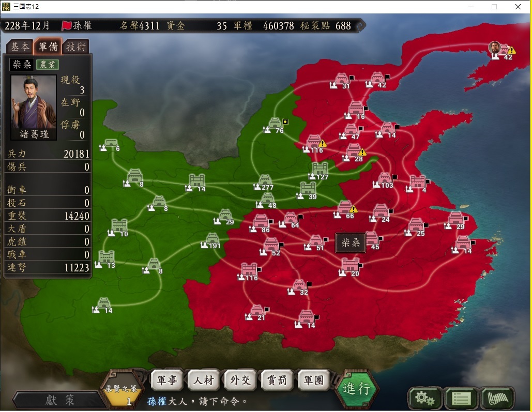Click the 農業 city type tag

[48, 65]
